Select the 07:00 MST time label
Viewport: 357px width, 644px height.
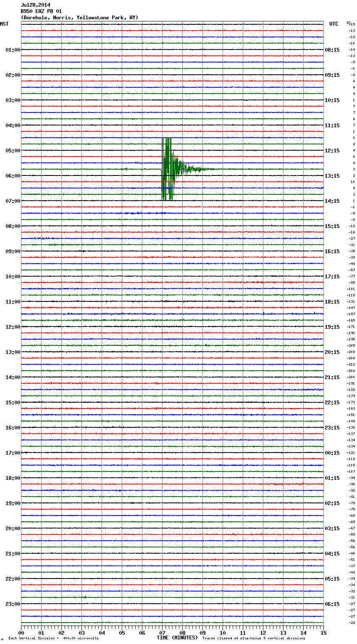pyautogui.click(x=13, y=201)
